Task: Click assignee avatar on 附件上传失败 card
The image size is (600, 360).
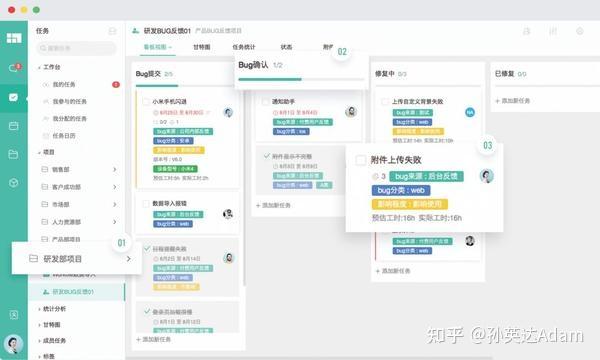Action: click(486, 176)
